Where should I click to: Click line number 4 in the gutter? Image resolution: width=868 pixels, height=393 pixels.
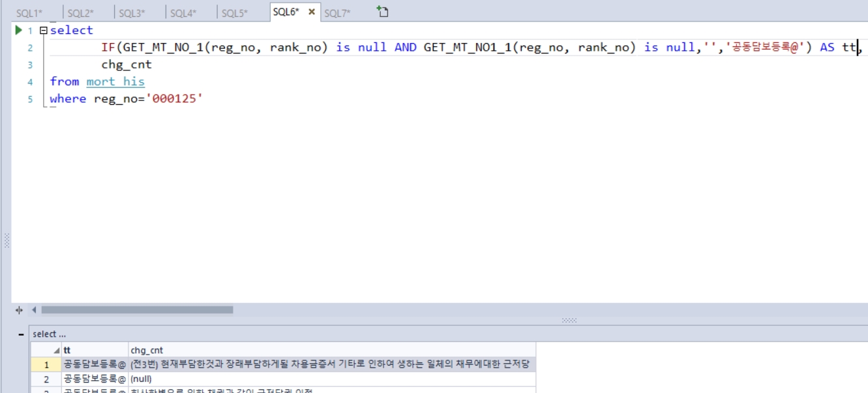[x=30, y=82]
